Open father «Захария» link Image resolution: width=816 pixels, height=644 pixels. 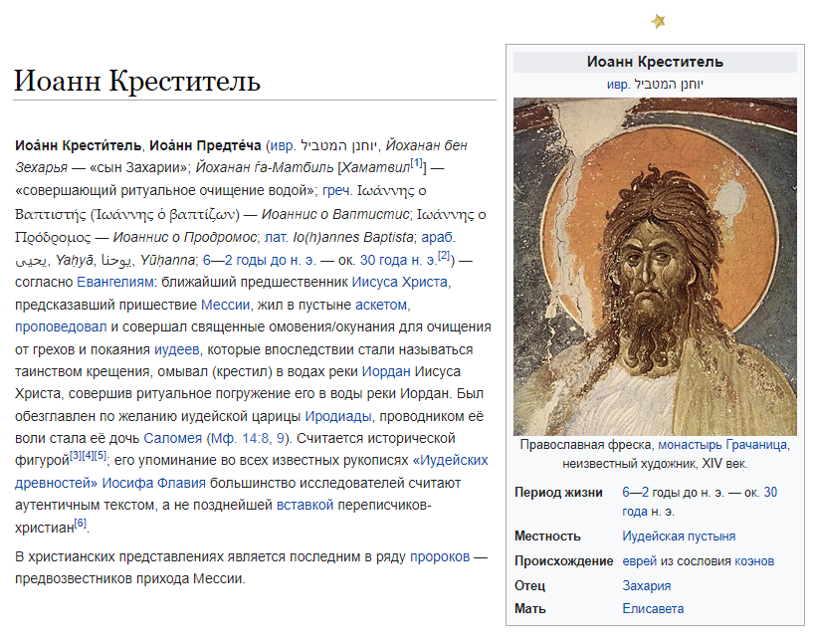coord(647,585)
